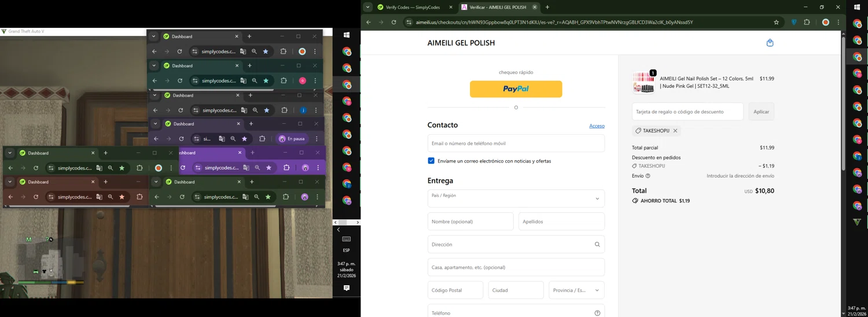The height and width of the screenshot is (317, 868).
Task: Click the Email o número de teléfono field
Action: (x=516, y=143)
